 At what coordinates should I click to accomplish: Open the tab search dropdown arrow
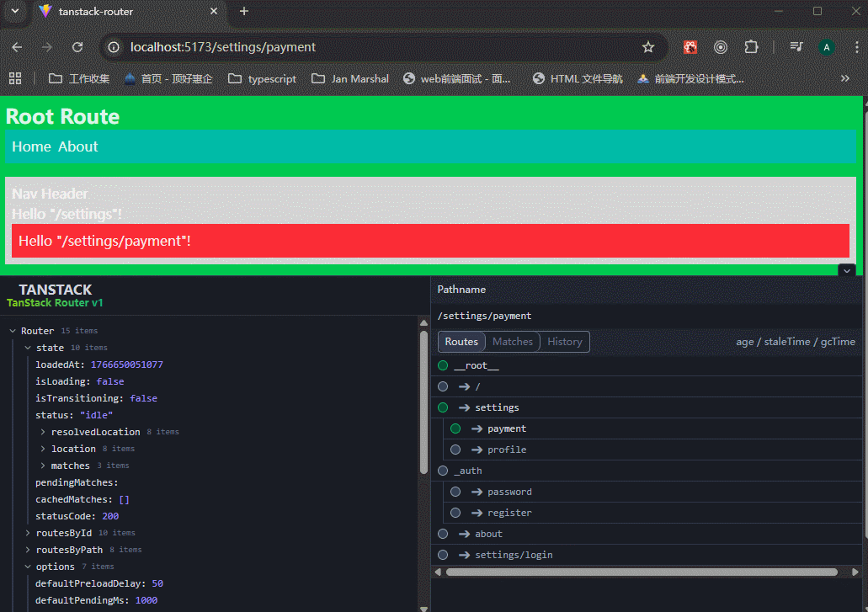[x=15, y=12]
